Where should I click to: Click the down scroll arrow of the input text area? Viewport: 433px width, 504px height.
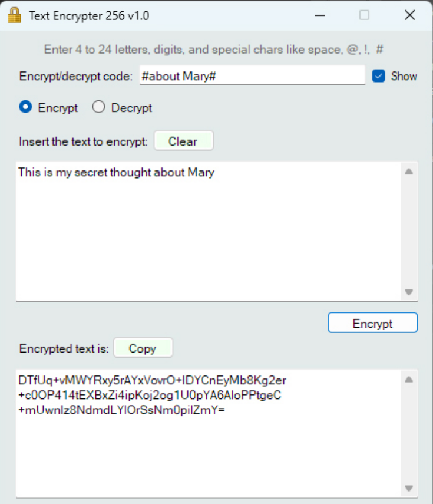point(409,292)
